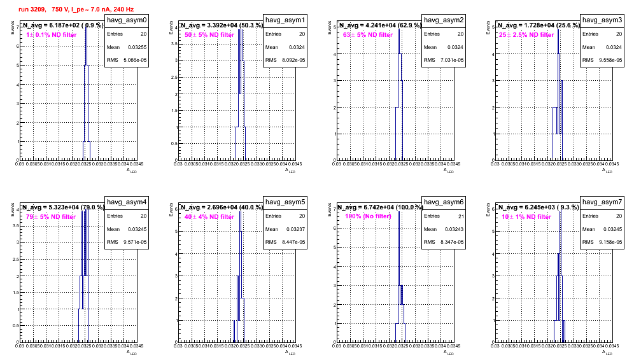
Task: Click the RMS value 9.571e-05
Action: click(135, 242)
